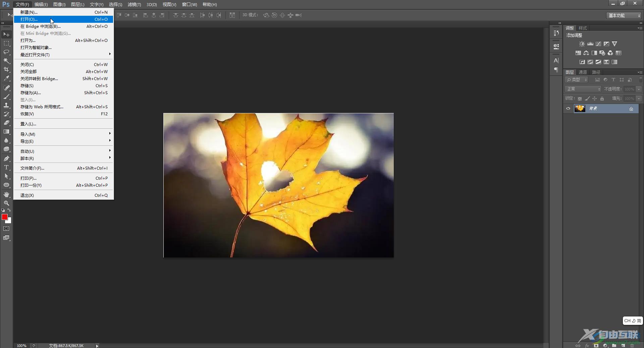Toggle type layer filter
The image size is (644, 348).
click(x=613, y=80)
